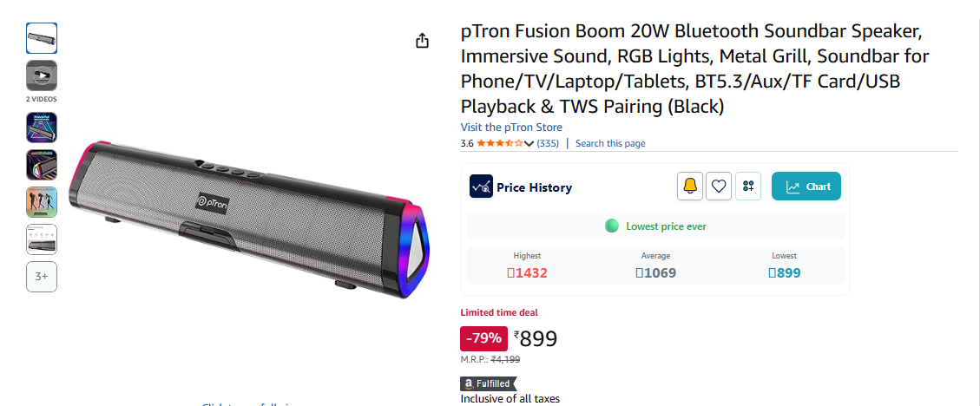Select the first soundbar thumbnail image
Screen dimensions: 980x406
tap(42, 38)
